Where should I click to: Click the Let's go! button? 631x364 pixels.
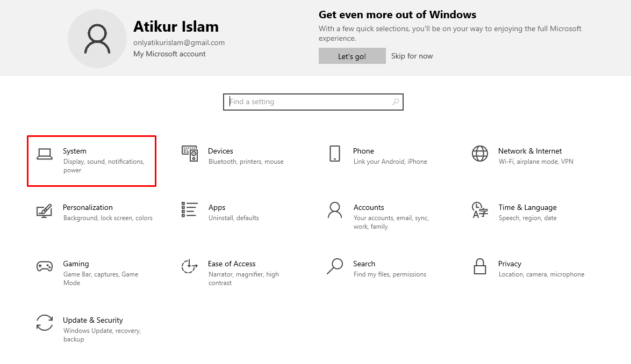352,55
